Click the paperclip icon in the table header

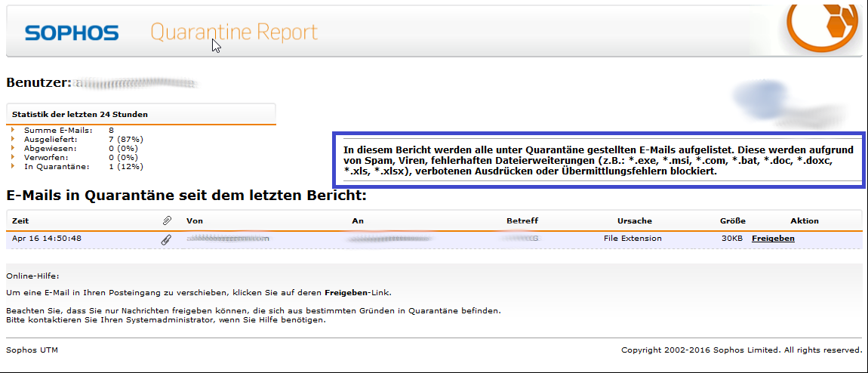click(167, 220)
